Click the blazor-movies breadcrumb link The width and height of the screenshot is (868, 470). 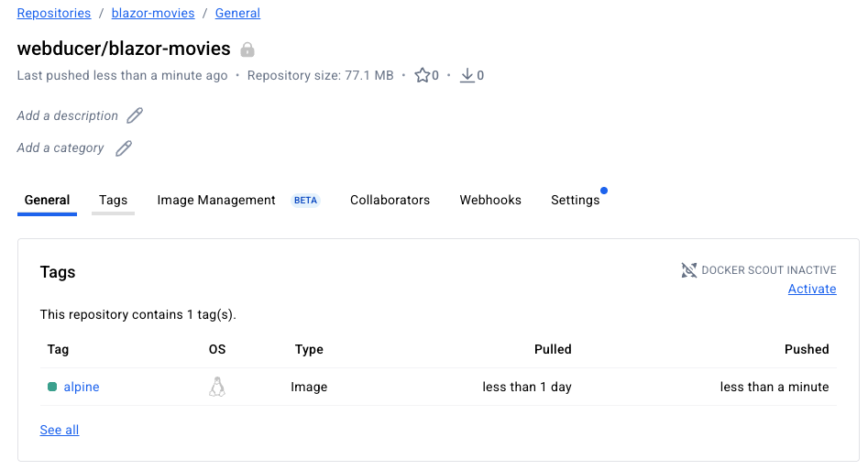pyautogui.click(x=152, y=14)
